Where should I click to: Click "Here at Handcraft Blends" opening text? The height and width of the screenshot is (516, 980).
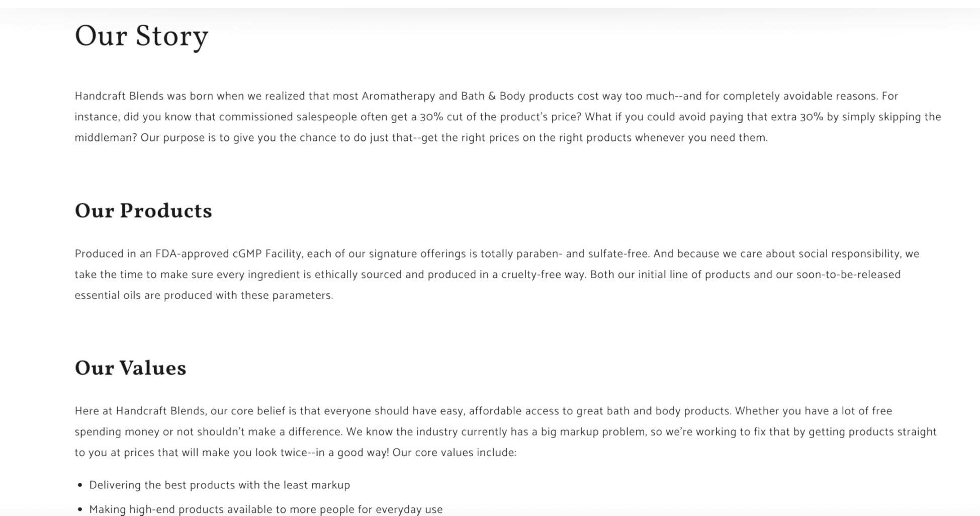[140, 411]
